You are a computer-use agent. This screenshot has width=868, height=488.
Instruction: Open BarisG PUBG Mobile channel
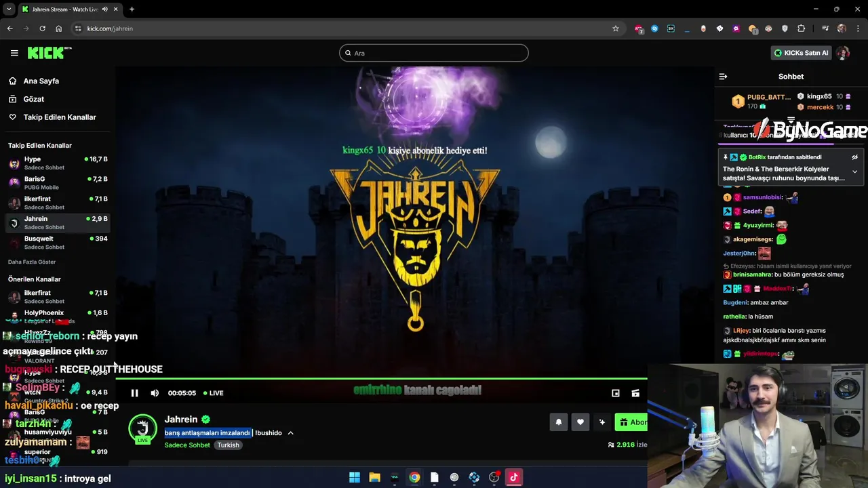[x=58, y=183]
